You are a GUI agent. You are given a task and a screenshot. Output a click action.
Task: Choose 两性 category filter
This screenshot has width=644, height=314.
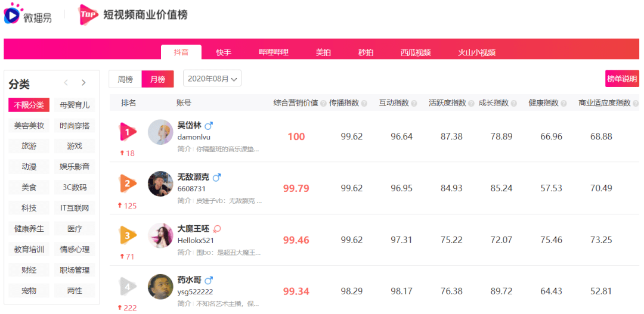[75, 291]
